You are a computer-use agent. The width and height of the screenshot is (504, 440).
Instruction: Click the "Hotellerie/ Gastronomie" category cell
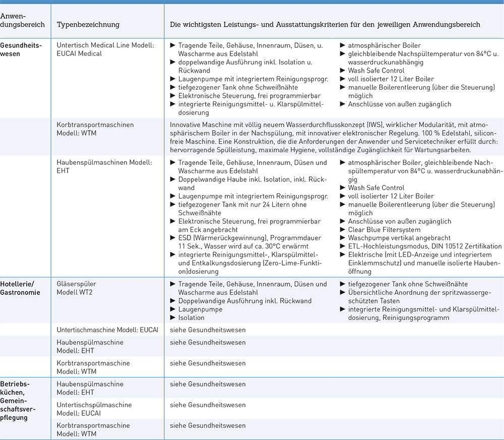[x=20, y=288]
